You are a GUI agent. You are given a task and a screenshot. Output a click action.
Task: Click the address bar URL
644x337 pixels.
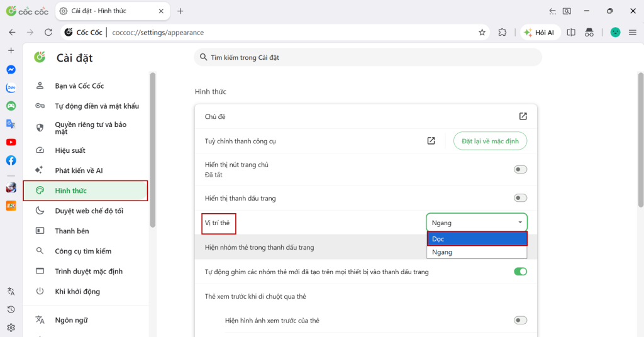click(x=158, y=33)
